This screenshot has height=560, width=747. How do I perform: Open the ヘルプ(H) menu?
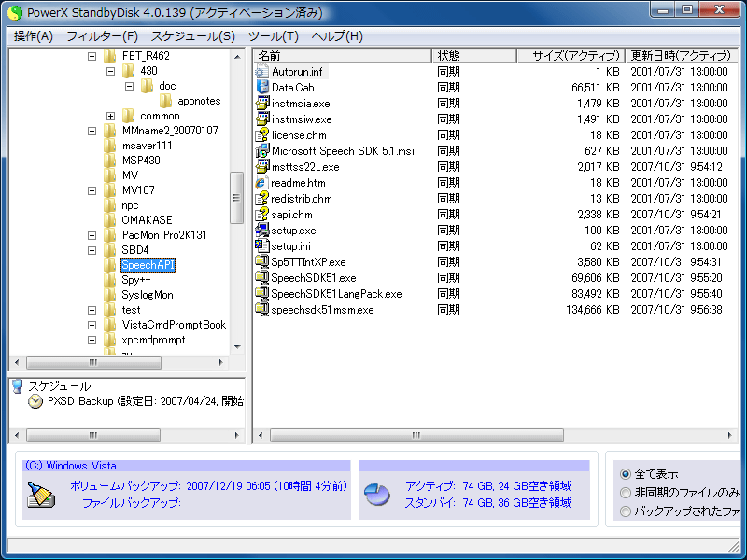pos(337,36)
